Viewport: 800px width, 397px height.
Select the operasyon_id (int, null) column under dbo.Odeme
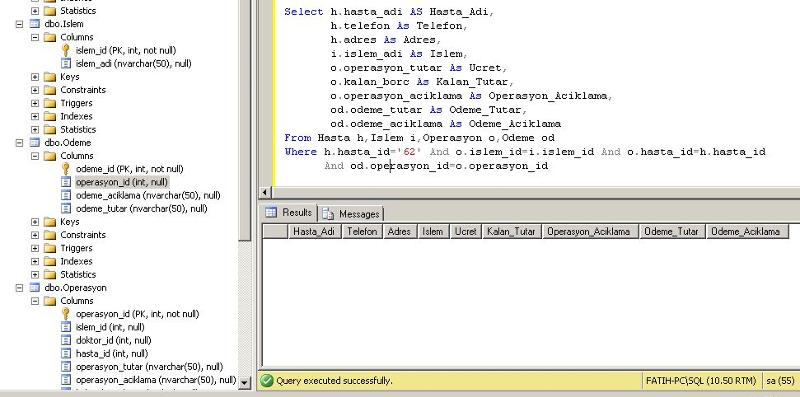(122, 182)
